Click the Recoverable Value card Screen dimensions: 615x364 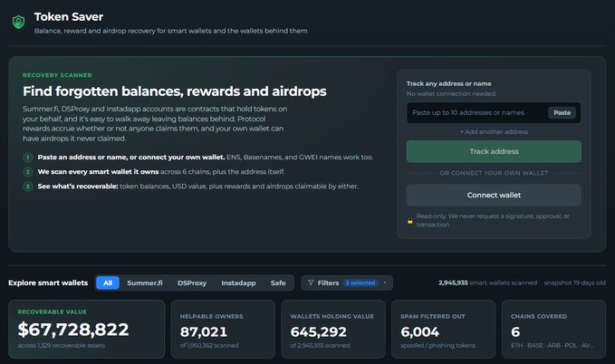tap(87, 329)
